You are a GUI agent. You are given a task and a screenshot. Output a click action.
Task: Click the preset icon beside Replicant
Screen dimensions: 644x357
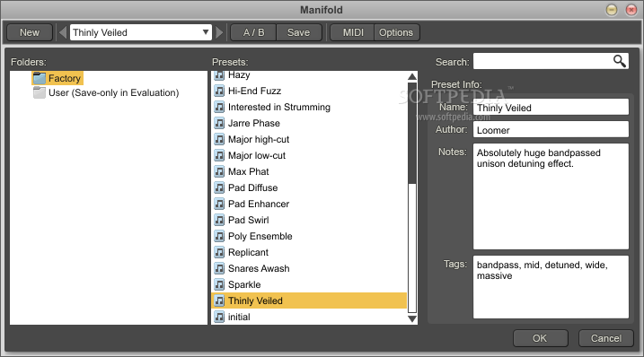[220, 252]
